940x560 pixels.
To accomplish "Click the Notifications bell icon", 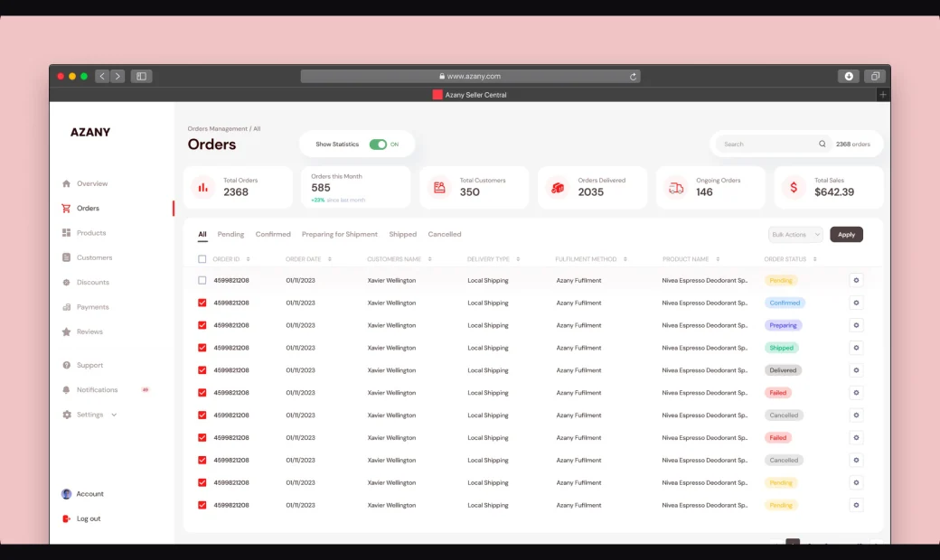I will click(67, 389).
